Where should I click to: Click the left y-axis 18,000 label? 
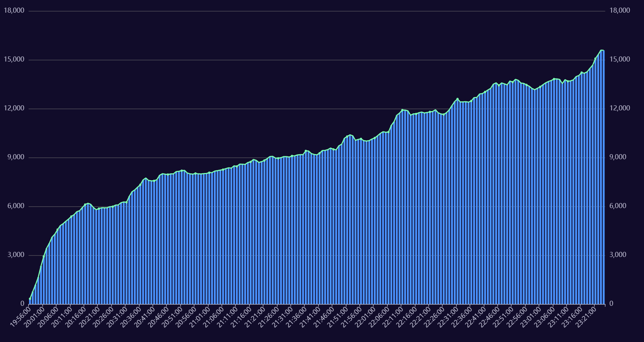[14, 10]
